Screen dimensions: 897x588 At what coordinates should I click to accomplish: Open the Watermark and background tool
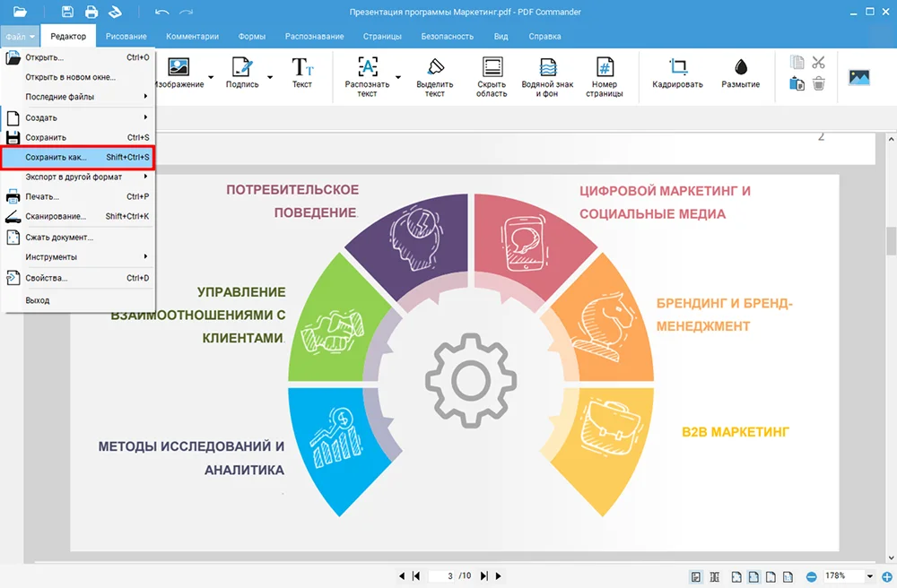(547, 77)
